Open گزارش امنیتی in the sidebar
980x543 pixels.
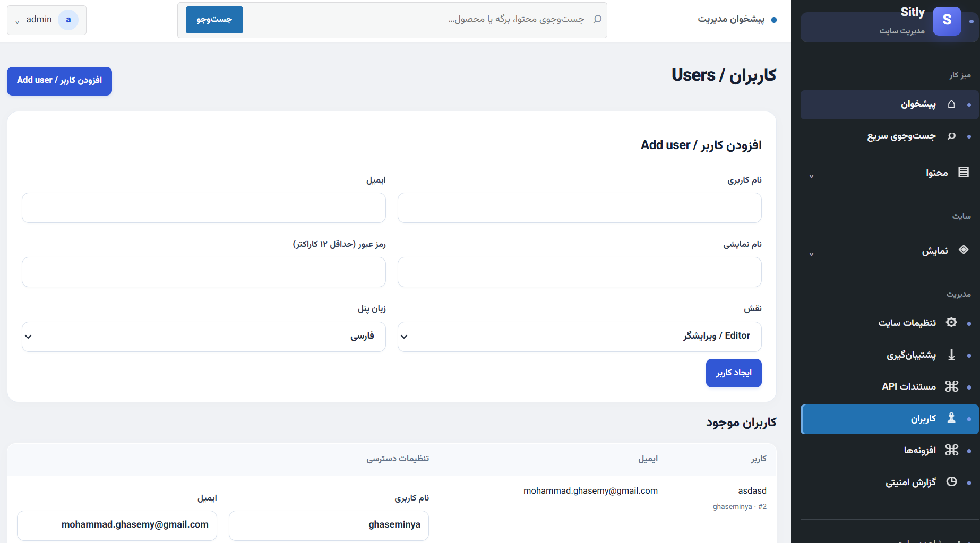point(889,482)
